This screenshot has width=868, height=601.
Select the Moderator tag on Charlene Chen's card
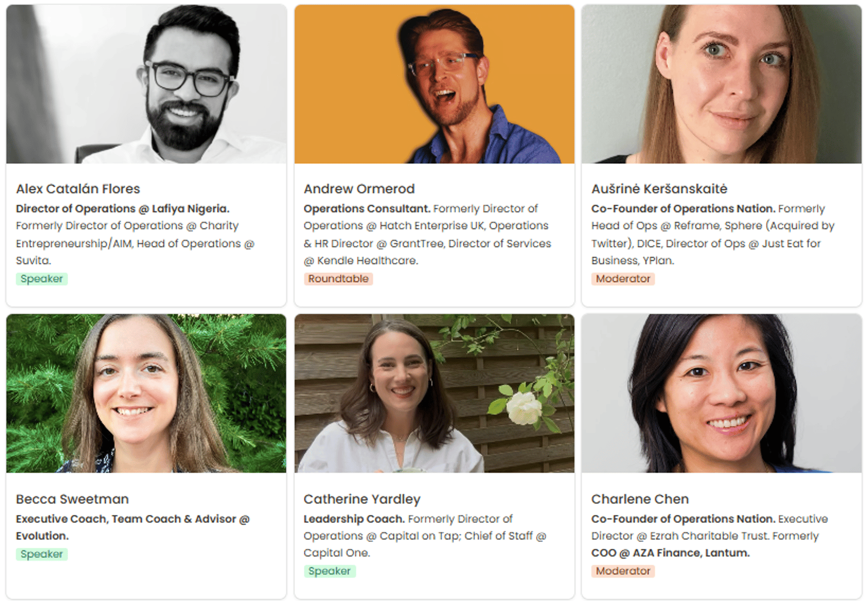click(x=623, y=571)
